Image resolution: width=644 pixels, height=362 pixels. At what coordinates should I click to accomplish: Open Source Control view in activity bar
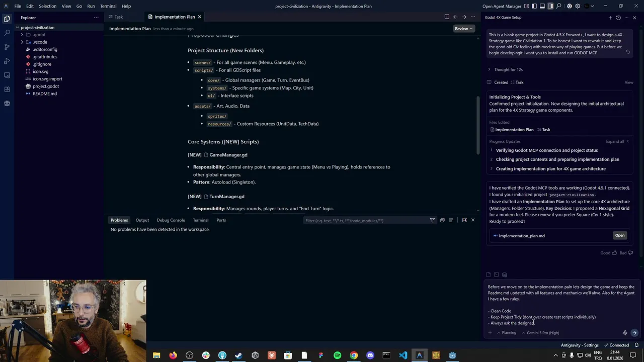[7, 47]
